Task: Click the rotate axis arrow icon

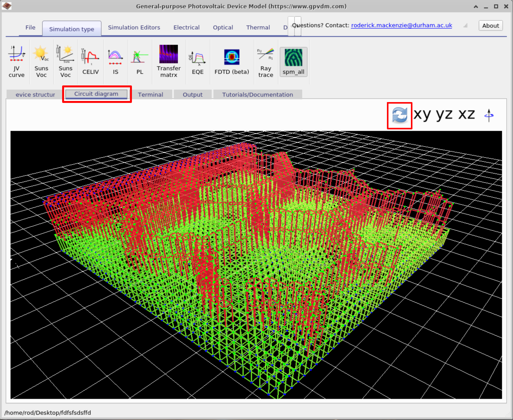Action: point(489,115)
